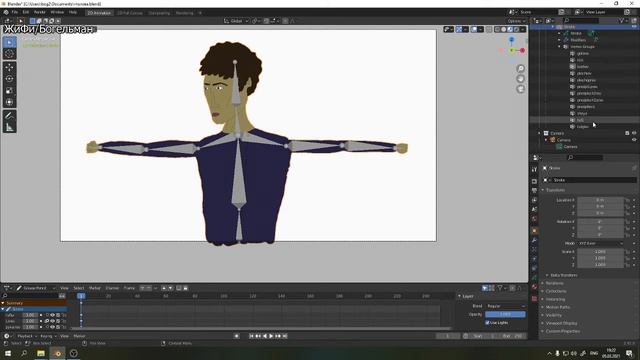Click the outliner filter funnel icon
The height and width of the screenshot is (360, 640).
622,20
